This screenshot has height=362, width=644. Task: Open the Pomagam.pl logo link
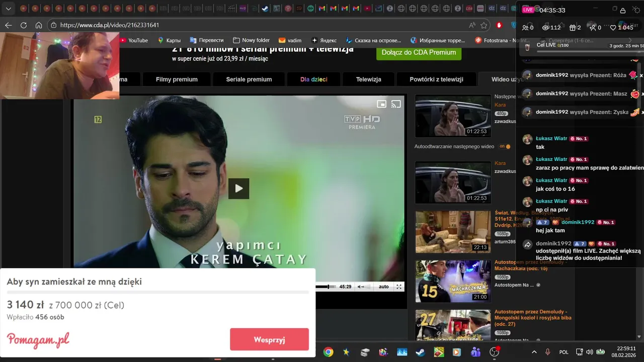(38, 340)
